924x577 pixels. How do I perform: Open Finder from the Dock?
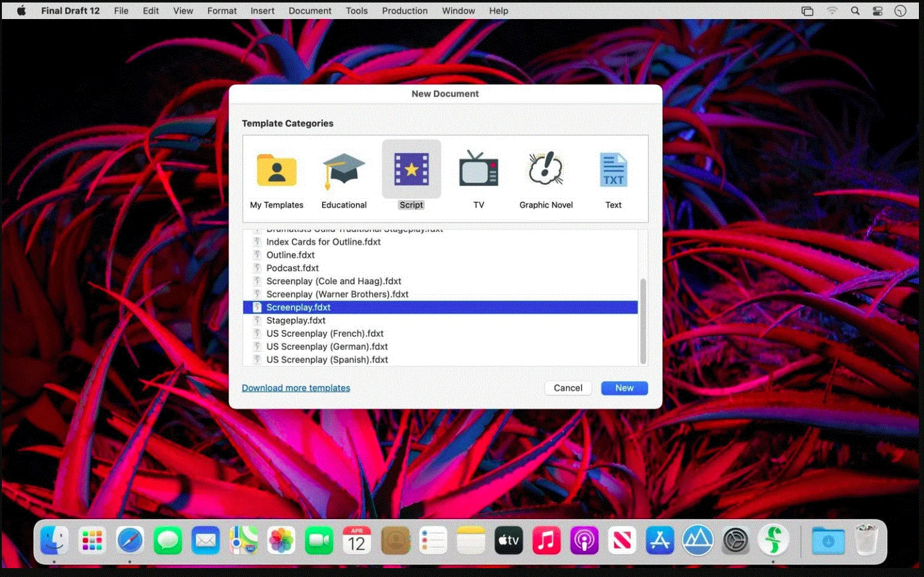pyautogui.click(x=55, y=541)
